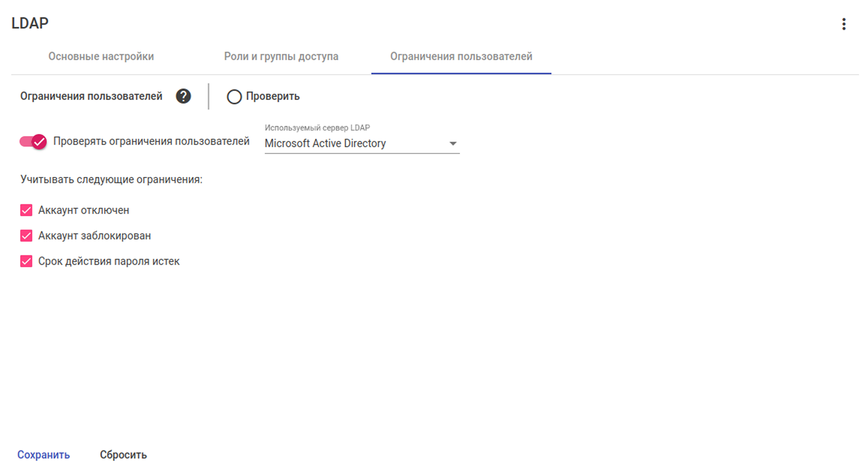868x472 pixels.
Task: Uncheck the Срок действия пароля истек checkbox
Action: pos(26,261)
